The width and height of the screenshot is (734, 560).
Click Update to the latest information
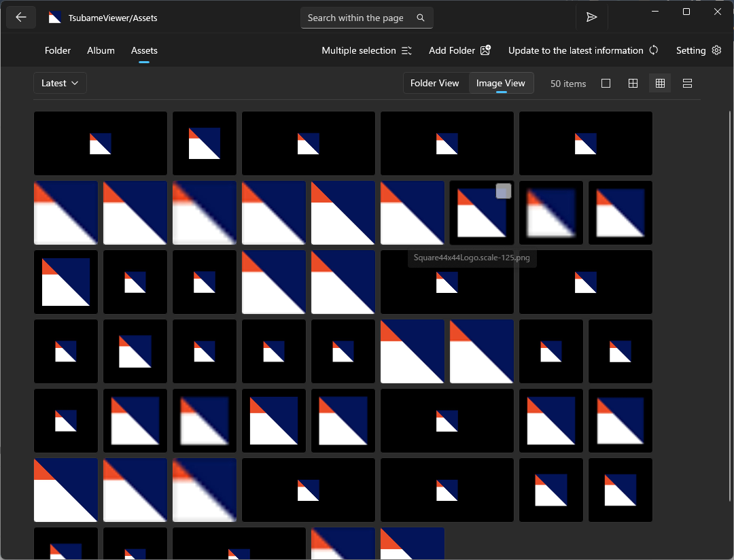tap(583, 50)
